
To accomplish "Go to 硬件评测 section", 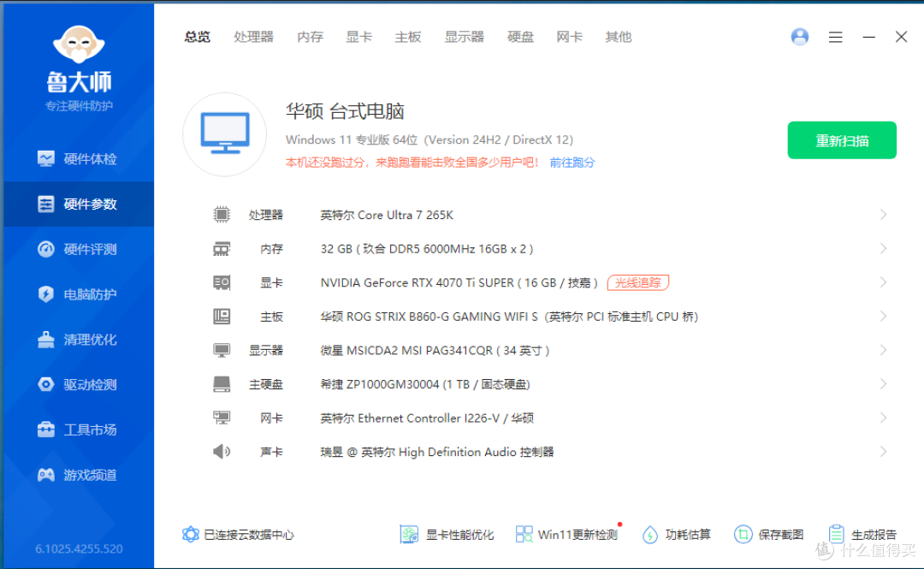I will click(78, 249).
